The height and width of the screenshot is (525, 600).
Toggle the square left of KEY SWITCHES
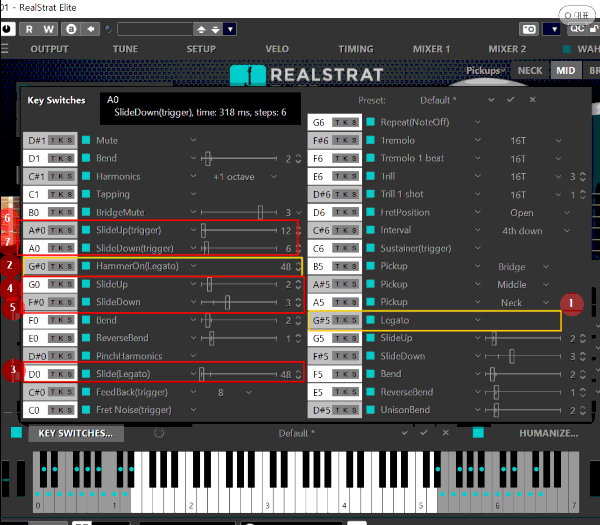16,432
